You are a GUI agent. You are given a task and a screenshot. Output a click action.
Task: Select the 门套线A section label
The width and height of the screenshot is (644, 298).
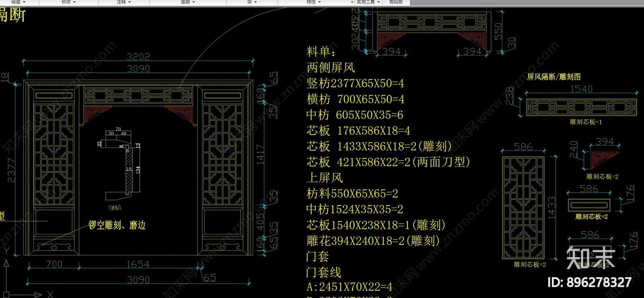pos(115,208)
